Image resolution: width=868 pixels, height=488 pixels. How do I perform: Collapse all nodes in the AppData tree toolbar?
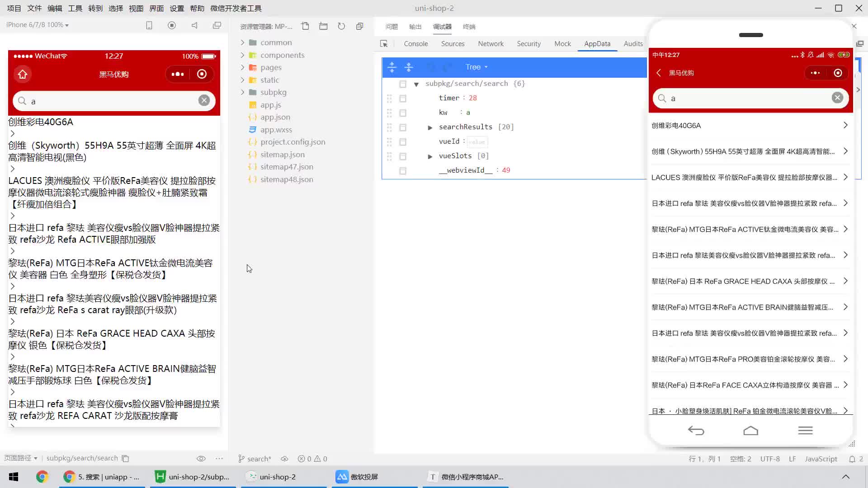point(409,67)
